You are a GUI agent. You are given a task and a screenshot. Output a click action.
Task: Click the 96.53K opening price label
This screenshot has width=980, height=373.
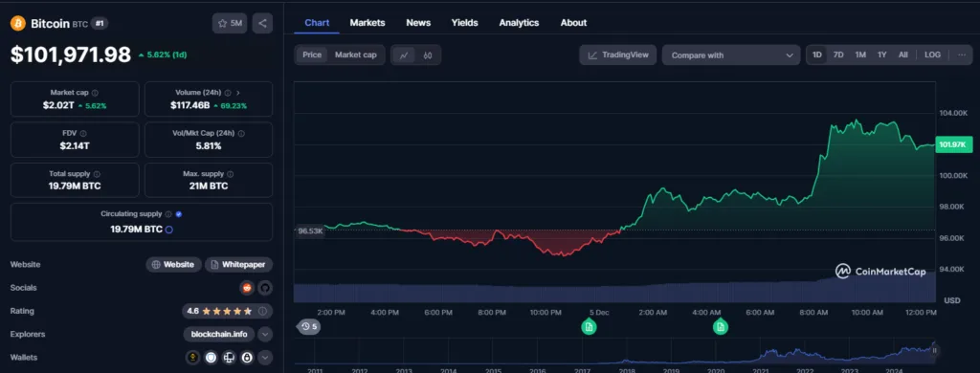pyautogui.click(x=310, y=230)
